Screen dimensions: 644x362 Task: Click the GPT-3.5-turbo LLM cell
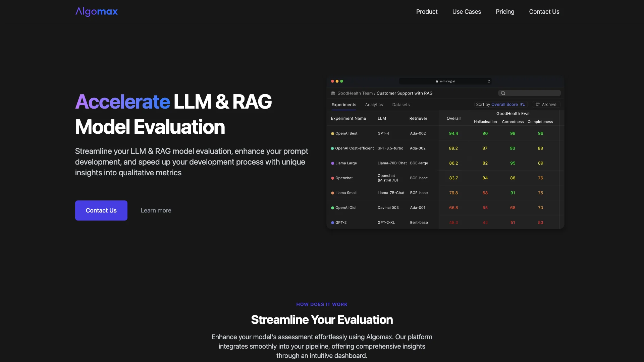coord(390,148)
